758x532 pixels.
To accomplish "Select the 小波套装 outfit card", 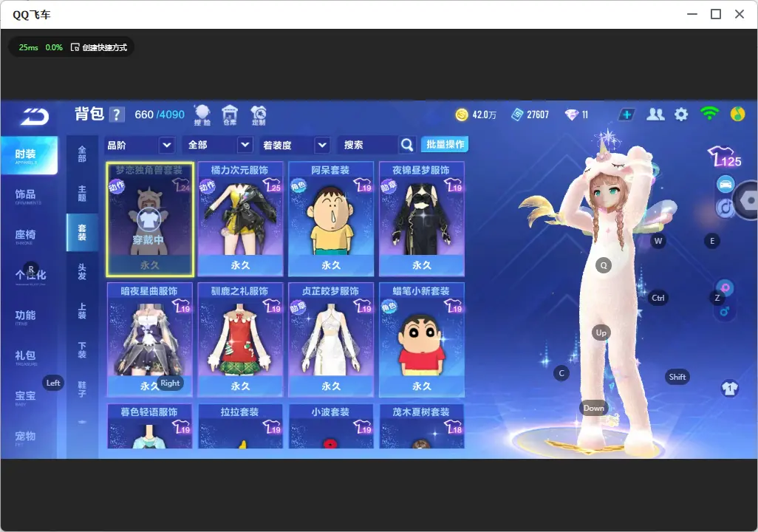I will [331, 426].
